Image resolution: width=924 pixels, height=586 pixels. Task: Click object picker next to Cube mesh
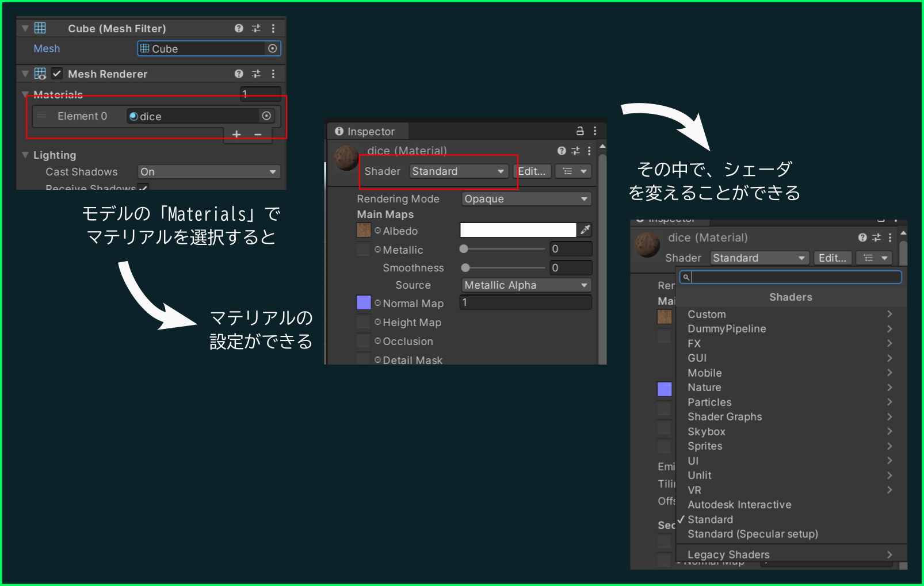[x=273, y=49]
